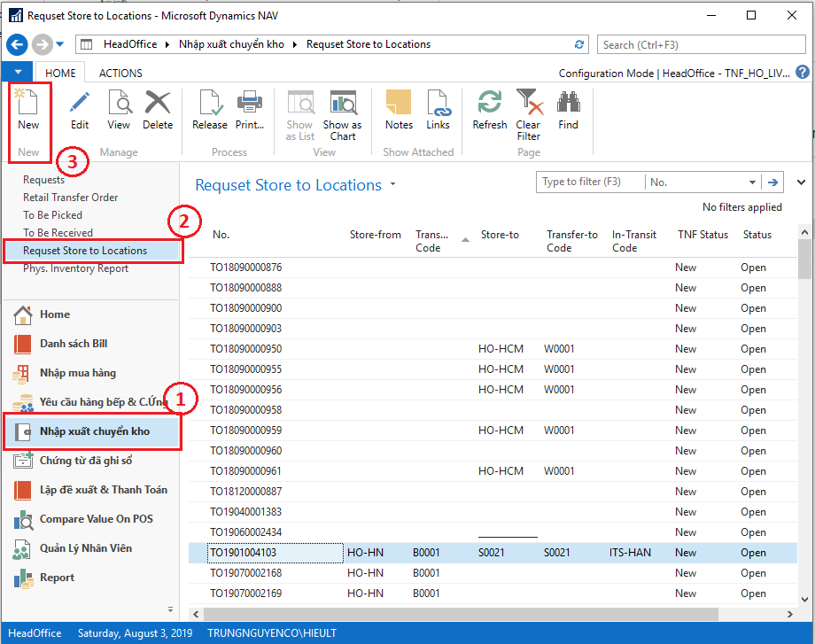The image size is (815, 644).
Task: Release the selected transfer request
Action: (x=209, y=109)
